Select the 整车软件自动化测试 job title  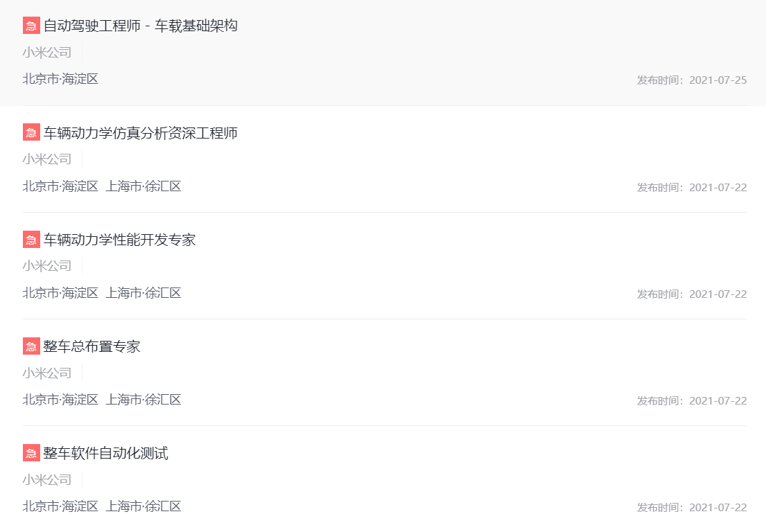[106, 454]
